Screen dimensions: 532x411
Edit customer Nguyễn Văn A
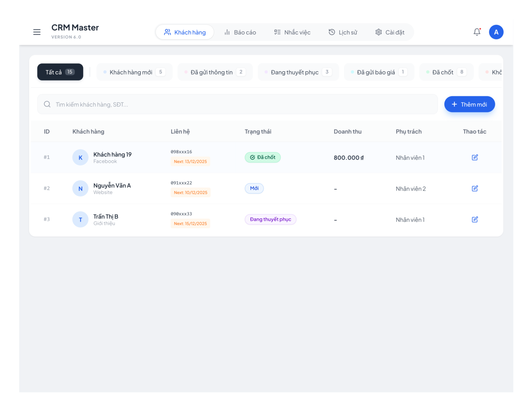click(475, 188)
